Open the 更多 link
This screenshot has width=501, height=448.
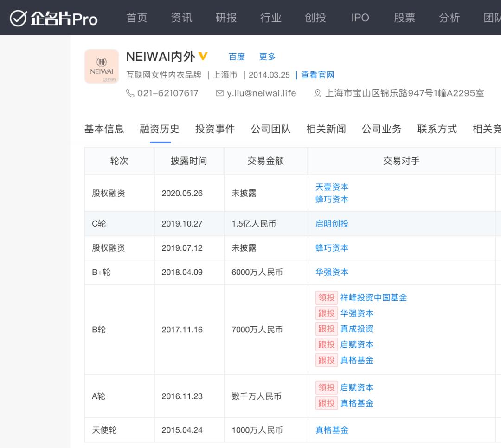[267, 57]
